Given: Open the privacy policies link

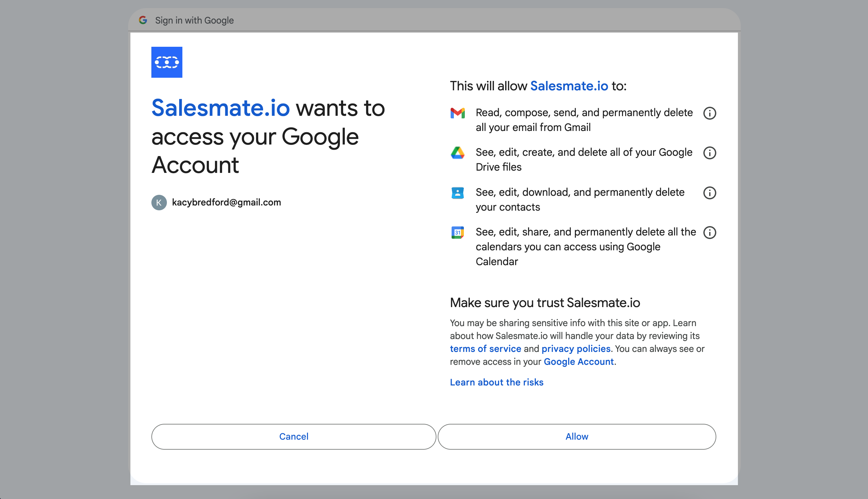Looking at the screenshot, I should pos(576,349).
